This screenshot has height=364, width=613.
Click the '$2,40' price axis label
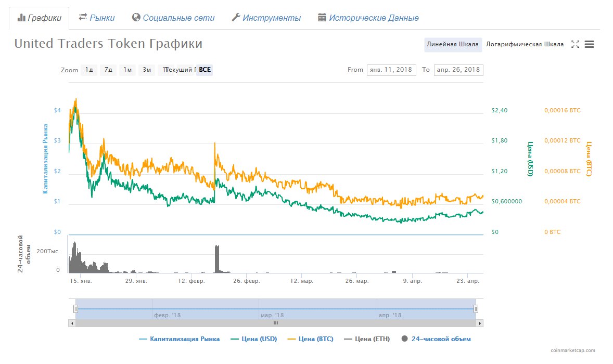[x=499, y=111]
